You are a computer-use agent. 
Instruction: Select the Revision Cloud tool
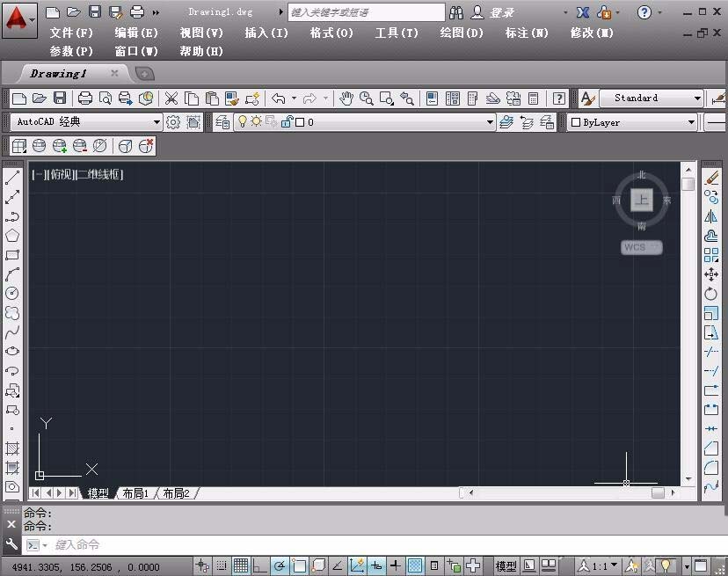point(12,313)
